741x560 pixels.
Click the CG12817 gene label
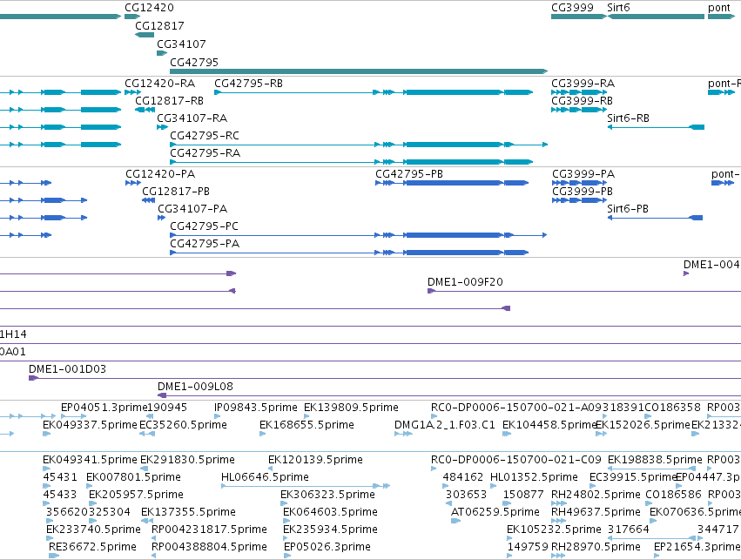(x=159, y=26)
